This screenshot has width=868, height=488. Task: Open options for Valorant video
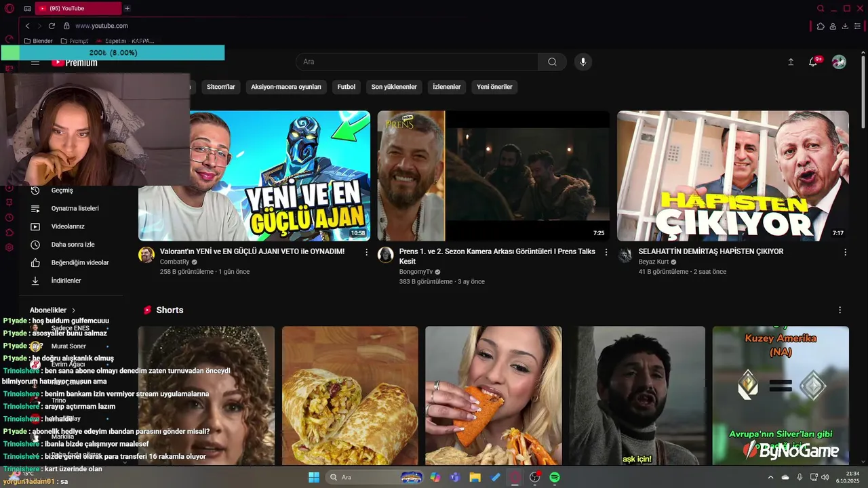coord(367,252)
